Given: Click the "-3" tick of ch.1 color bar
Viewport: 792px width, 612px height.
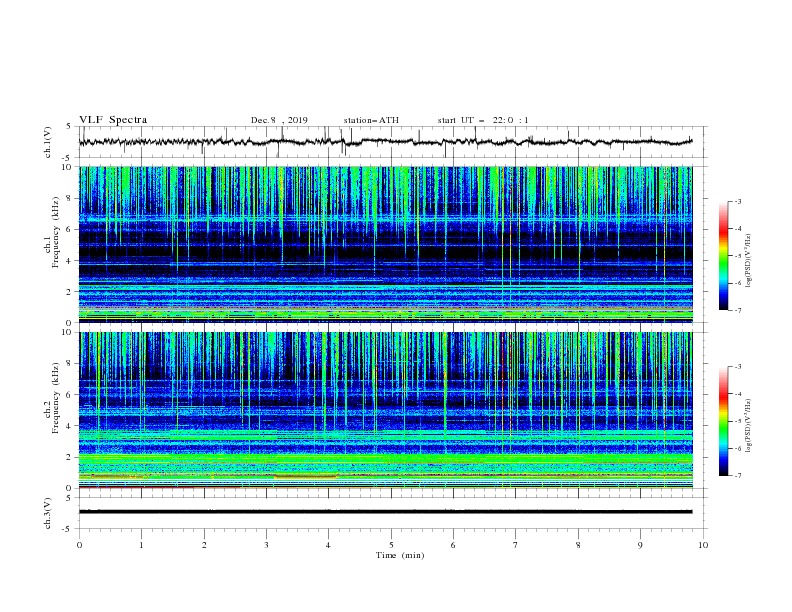Looking at the screenshot, I should (x=738, y=201).
